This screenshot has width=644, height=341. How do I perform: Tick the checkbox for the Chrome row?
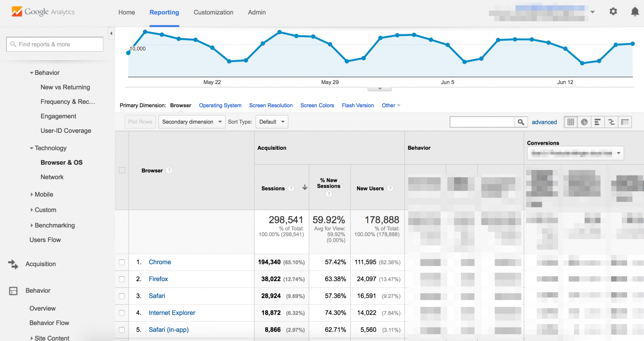point(122,262)
